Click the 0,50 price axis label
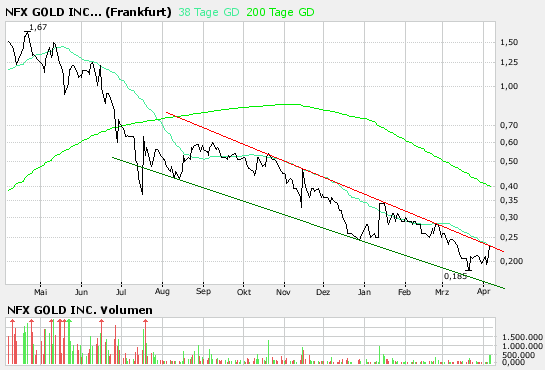Screen dimensions: 545x370 [x=509, y=161]
